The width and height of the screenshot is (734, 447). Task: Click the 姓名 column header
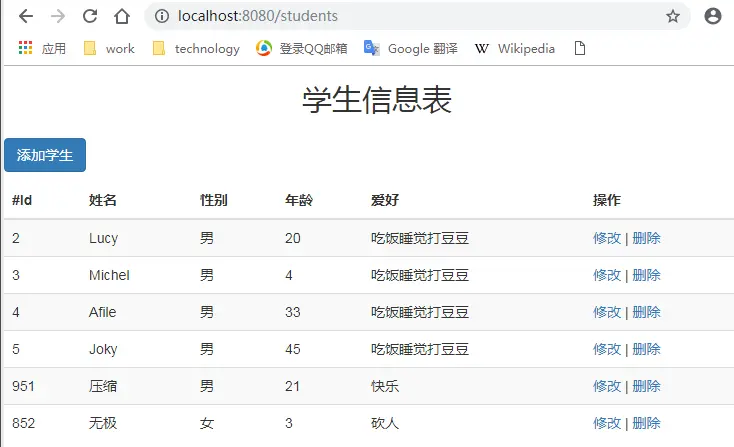(103, 200)
